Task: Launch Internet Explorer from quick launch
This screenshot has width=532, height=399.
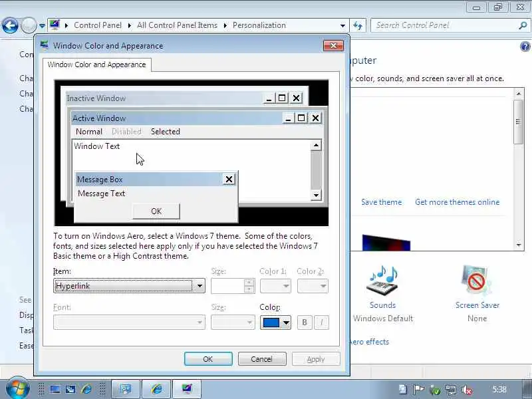Action: pos(86,389)
